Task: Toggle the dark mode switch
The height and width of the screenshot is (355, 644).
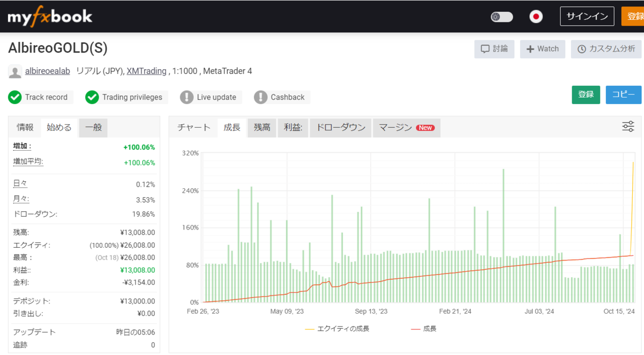Action: click(x=502, y=17)
